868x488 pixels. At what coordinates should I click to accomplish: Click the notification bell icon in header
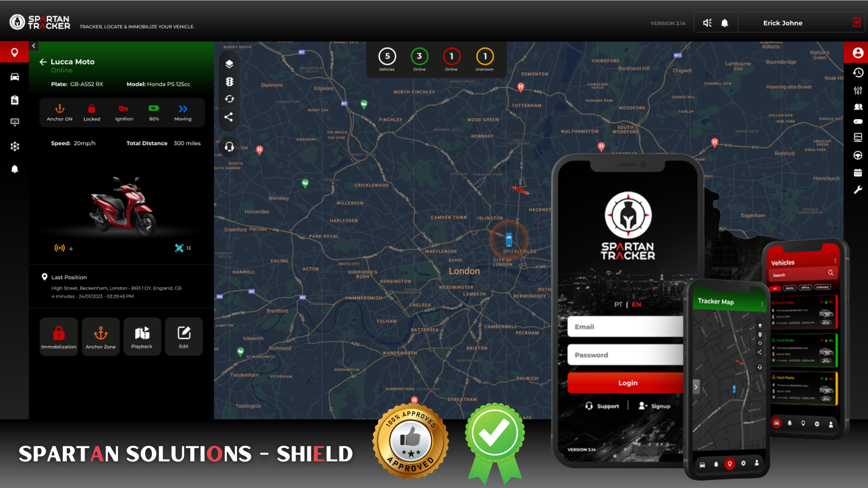click(x=724, y=23)
